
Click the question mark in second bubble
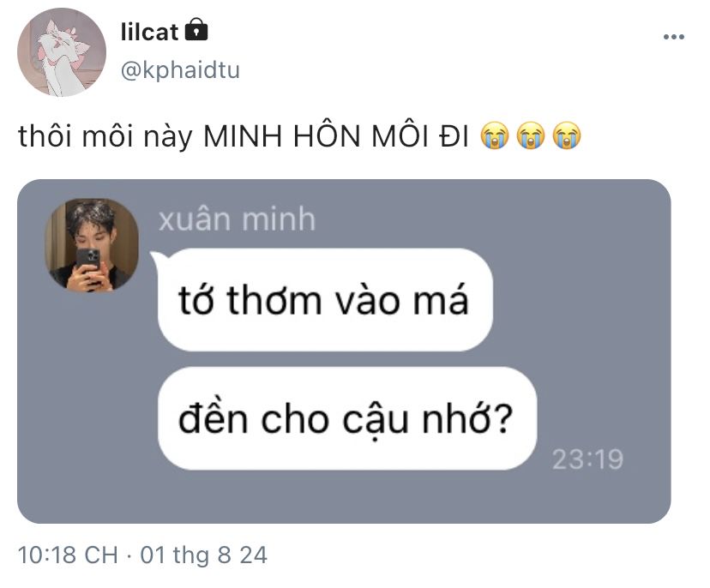(503, 417)
